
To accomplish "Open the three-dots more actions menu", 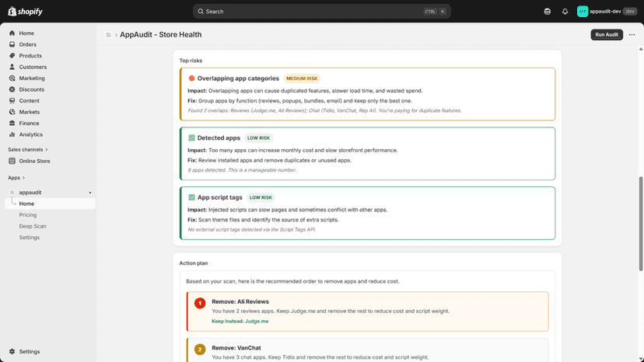I will click(x=632, y=34).
